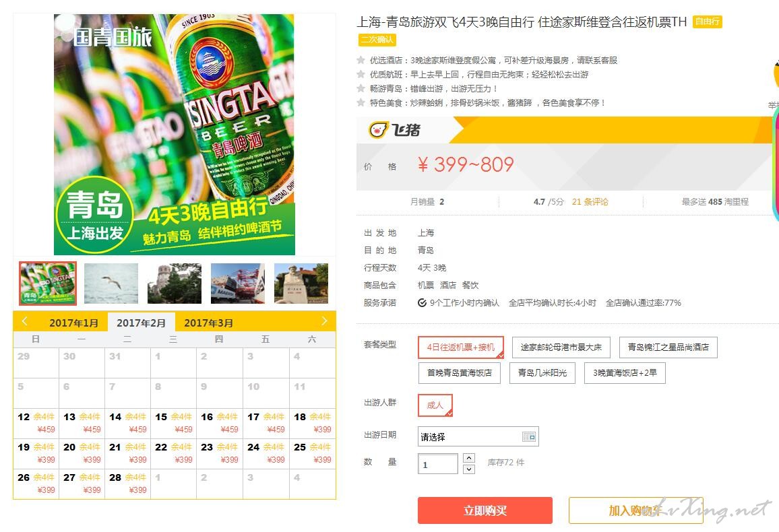Select the stone statue thumbnail
Image resolution: width=779 pixels, height=532 pixels.
click(x=301, y=284)
